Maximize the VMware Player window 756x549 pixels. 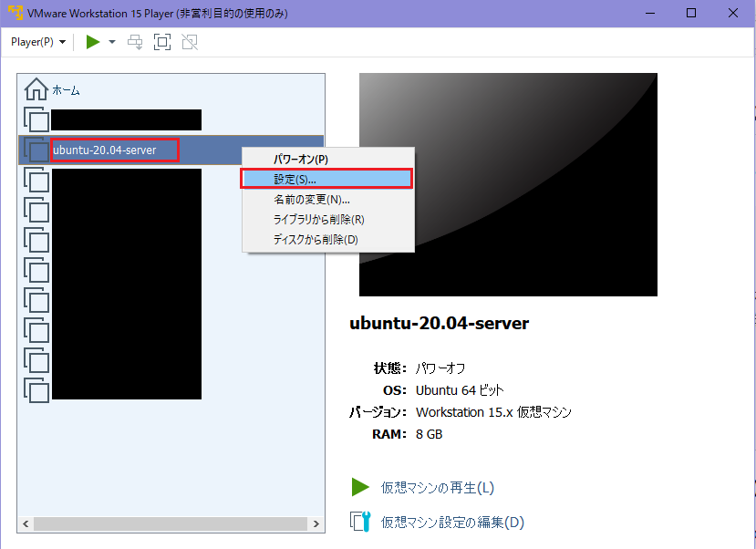[x=691, y=13]
